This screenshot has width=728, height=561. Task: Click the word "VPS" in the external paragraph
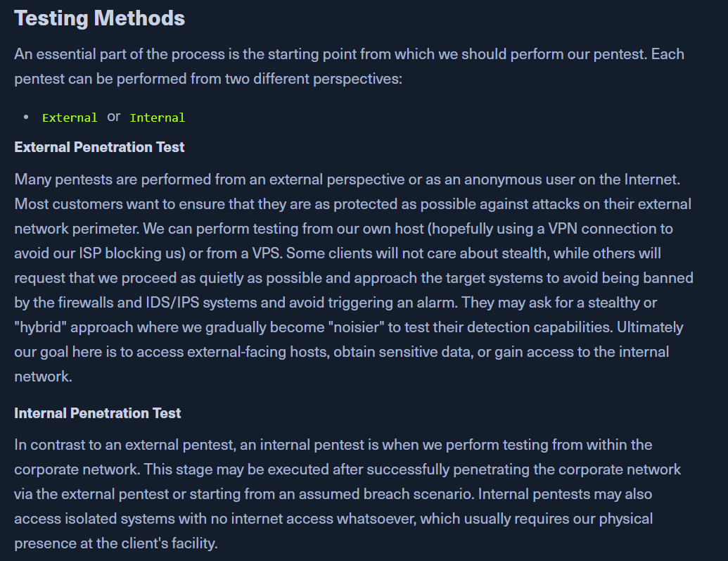click(x=266, y=253)
